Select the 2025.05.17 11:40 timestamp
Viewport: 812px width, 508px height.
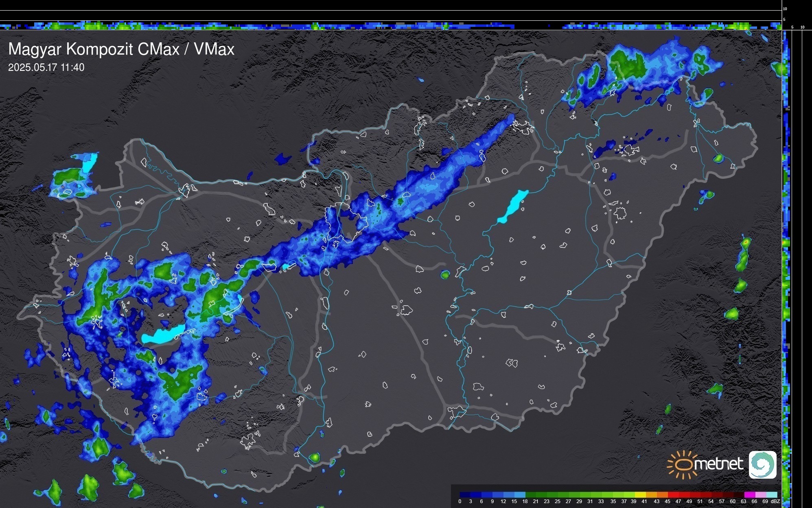(x=46, y=68)
